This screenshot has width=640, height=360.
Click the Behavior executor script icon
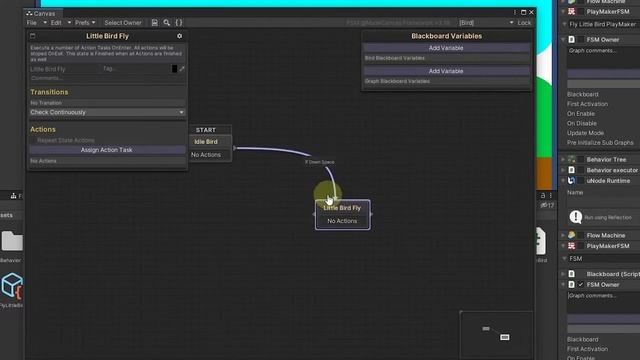click(x=572, y=170)
